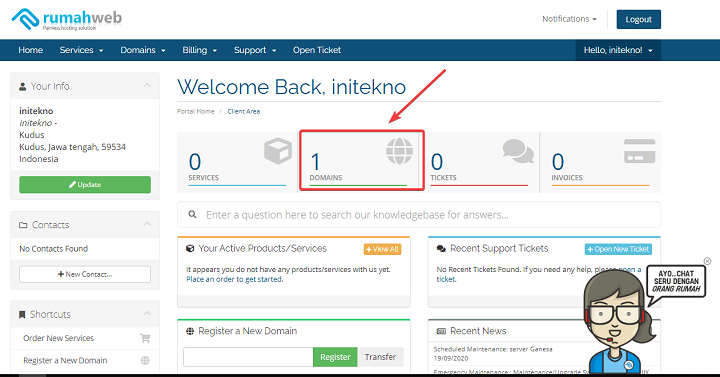Click the rumahweb logo

(67, 19)
